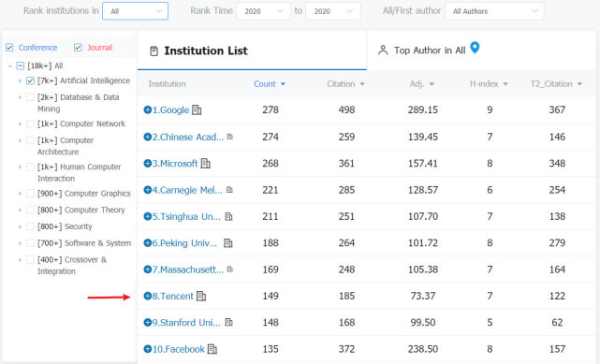
Task: Expand the Computer Network tree arrow
Action: click(20, 124)
